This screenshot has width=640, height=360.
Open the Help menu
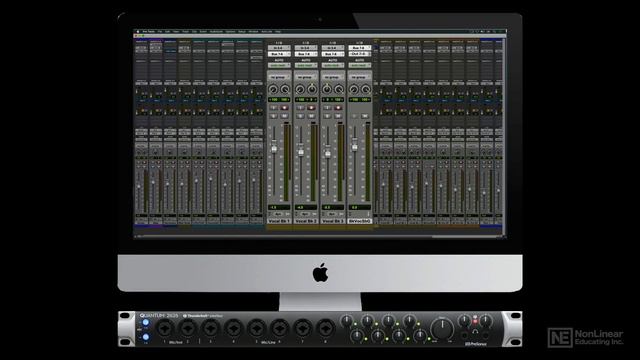(x=278, y=31)
